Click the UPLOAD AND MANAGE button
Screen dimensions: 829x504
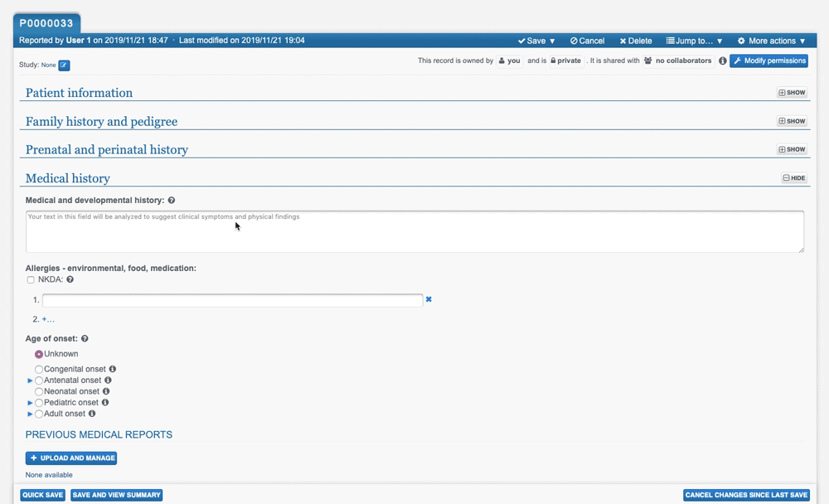[x=71, y=458]
